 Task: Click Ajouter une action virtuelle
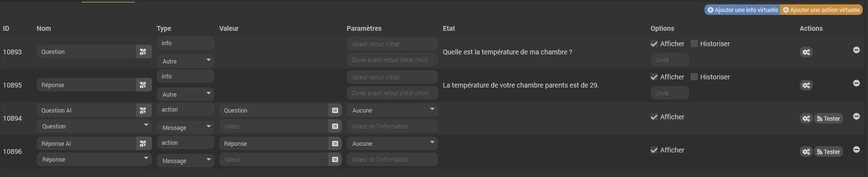pyautogui.click(x=821, y=10)
